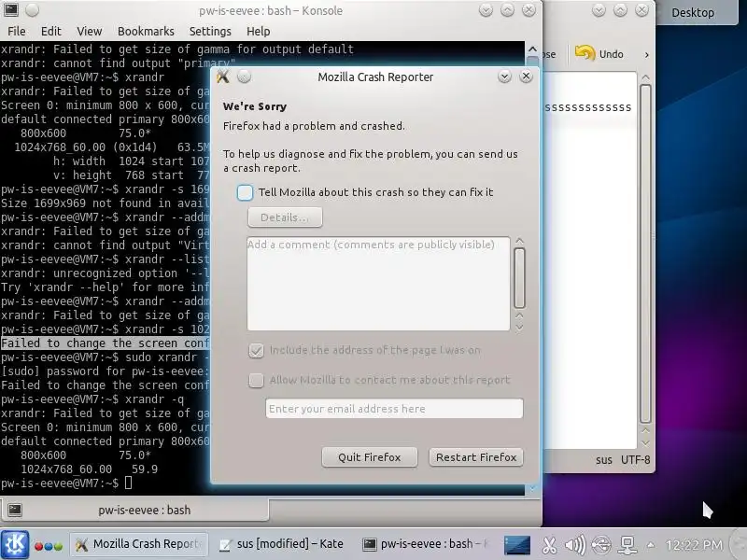The height and width of the screenshot is (560, 747).
Task: Open Konsole Edit menu
Action: (x=51, y=32)
